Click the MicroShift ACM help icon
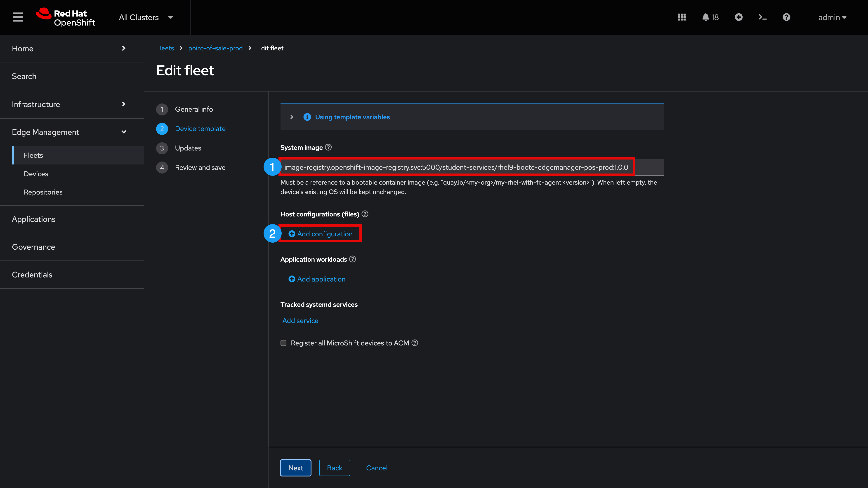The width and height of the screenshot is (868, 488). pyautogui.click(x=415, y=343)
